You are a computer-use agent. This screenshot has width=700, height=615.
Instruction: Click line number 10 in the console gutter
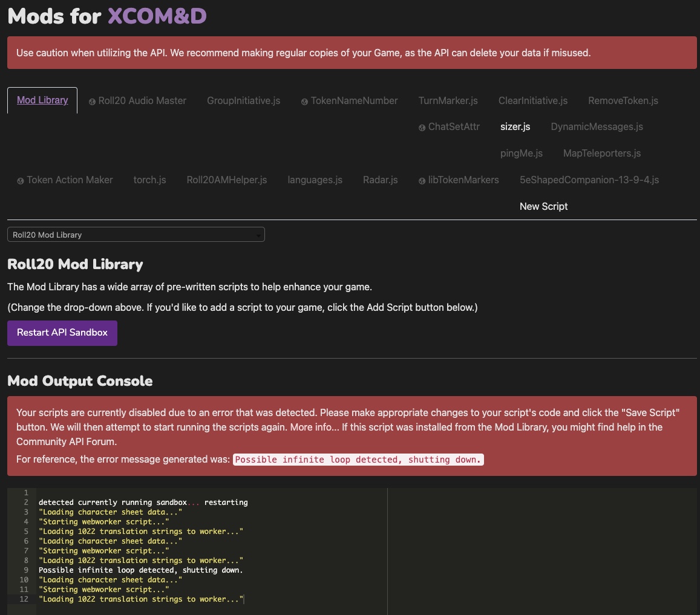pyautogui.click(x=24, y=580)
